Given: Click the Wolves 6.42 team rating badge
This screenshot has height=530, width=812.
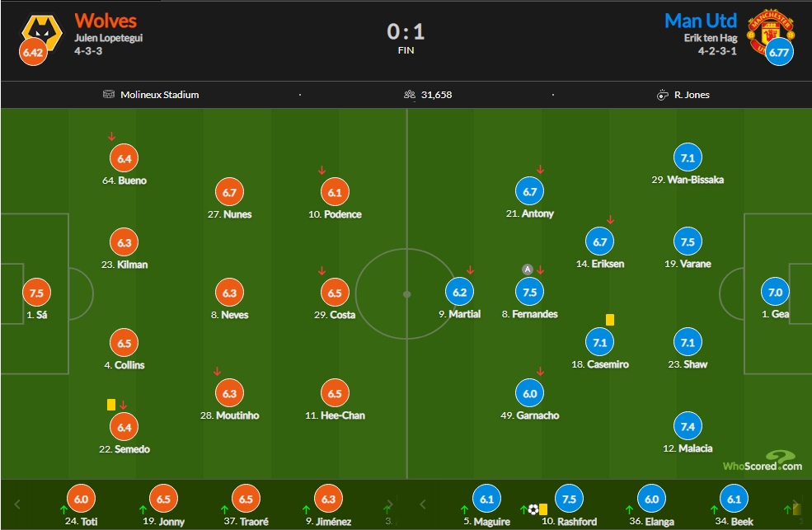Looking at the screenshot, I should point(33,52).
